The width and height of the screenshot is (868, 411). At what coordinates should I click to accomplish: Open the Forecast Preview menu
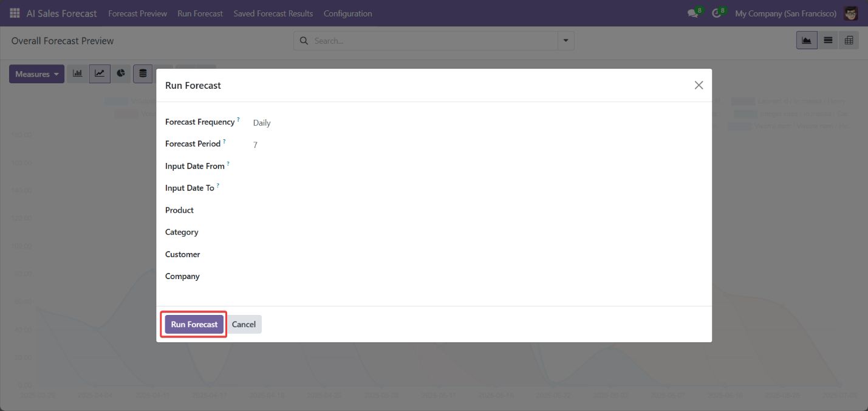pos(137,13)
